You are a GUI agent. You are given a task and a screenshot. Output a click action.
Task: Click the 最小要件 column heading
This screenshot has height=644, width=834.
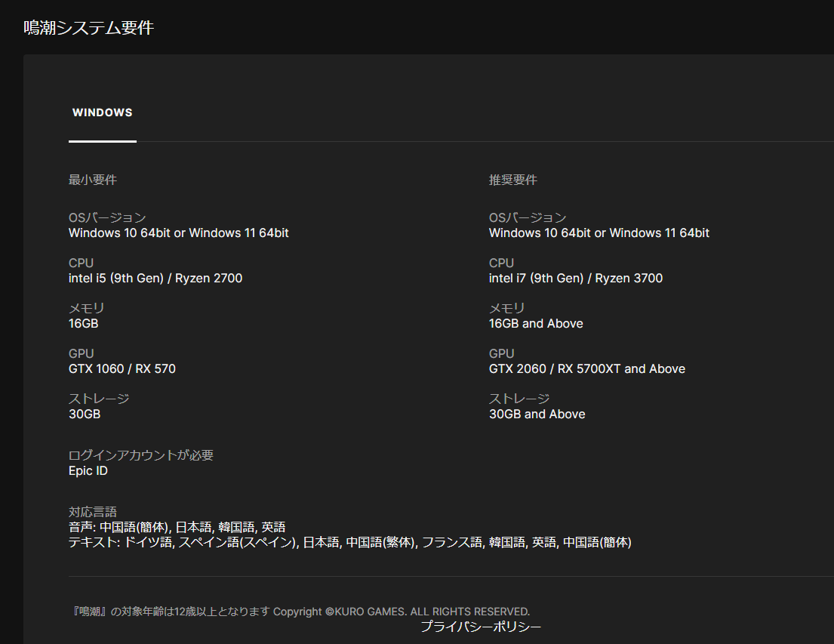[92, 180]
